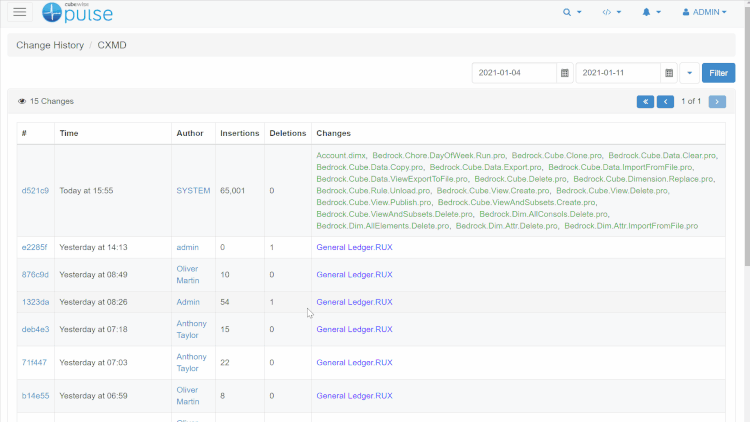Open commit d521c9 link

click(x=35, y=190)
